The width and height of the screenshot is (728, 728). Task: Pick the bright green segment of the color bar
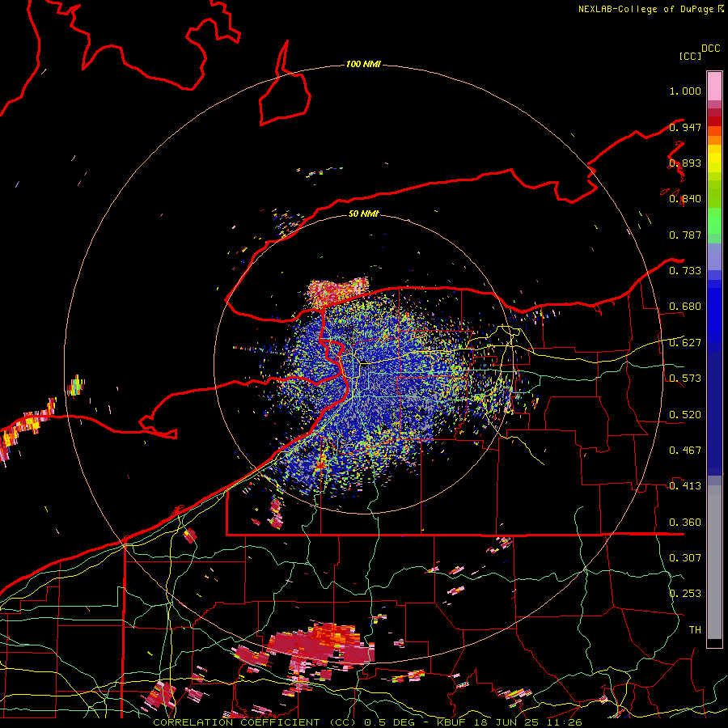(714, 221)
